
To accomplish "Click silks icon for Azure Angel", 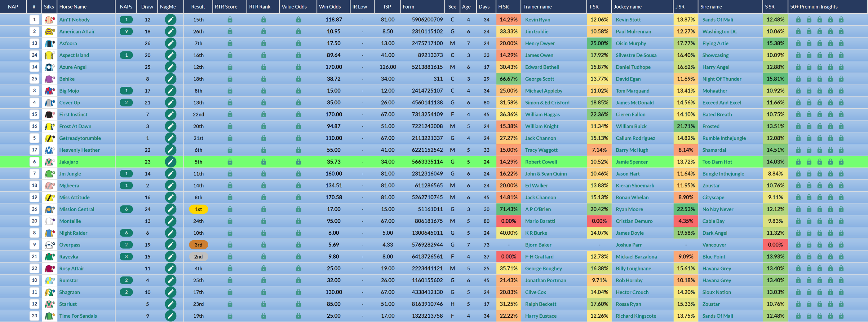I will 49,67.
